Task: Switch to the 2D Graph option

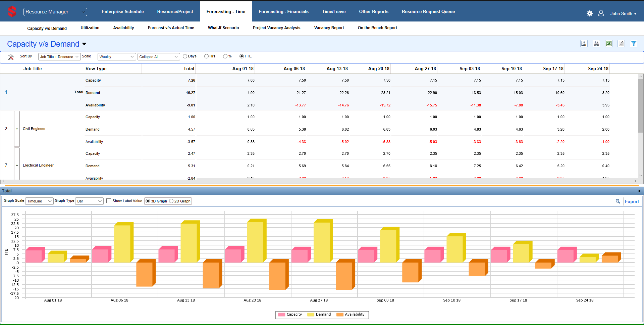Action: point(171,201)
